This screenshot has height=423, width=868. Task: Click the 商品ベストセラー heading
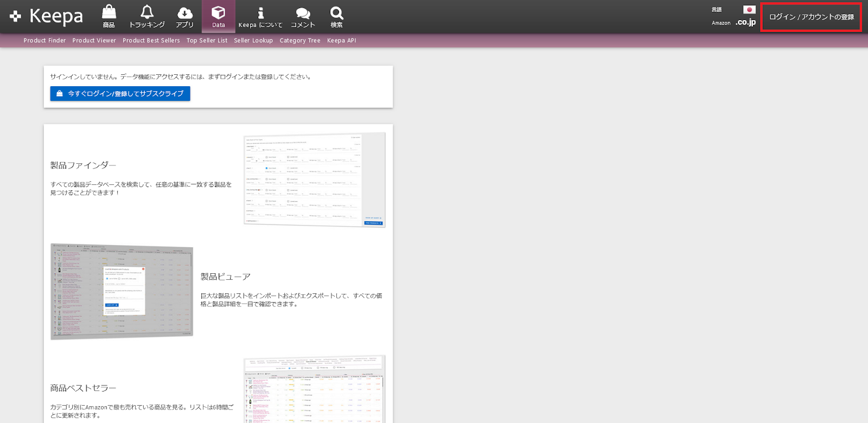tap(84, 388)
